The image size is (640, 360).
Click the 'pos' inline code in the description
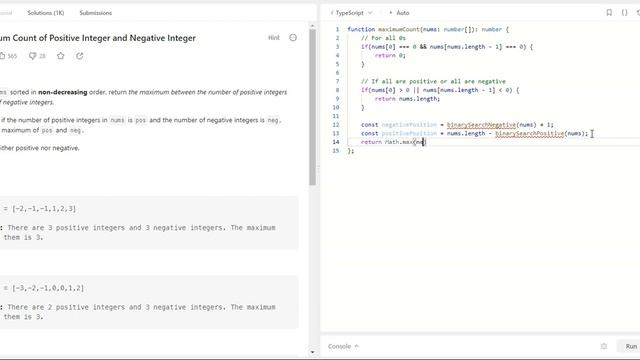[140, 120]
